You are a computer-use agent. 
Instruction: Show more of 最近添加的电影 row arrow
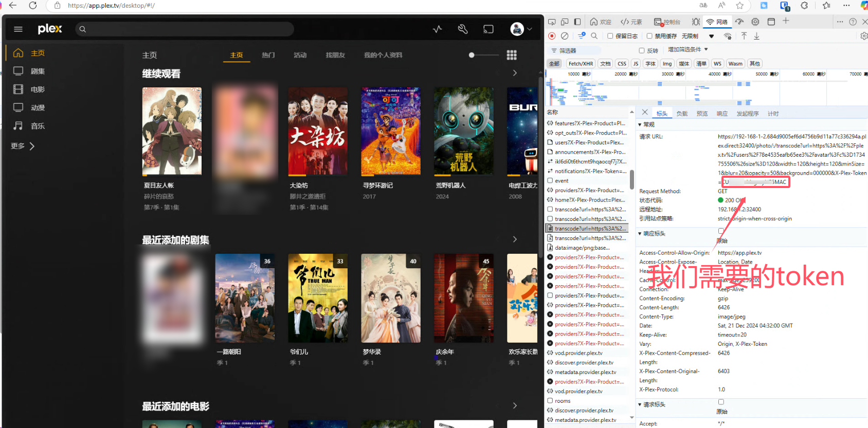click(515, 405)
